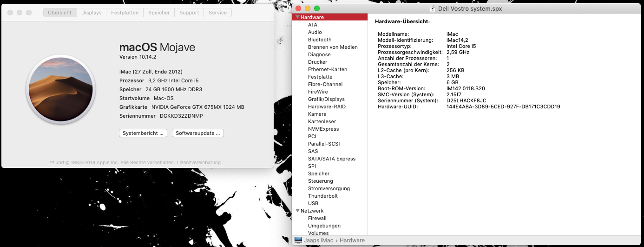Maximize the System Report window with green button
Viewport: 644px width, 247px height.
pos(317,8)
